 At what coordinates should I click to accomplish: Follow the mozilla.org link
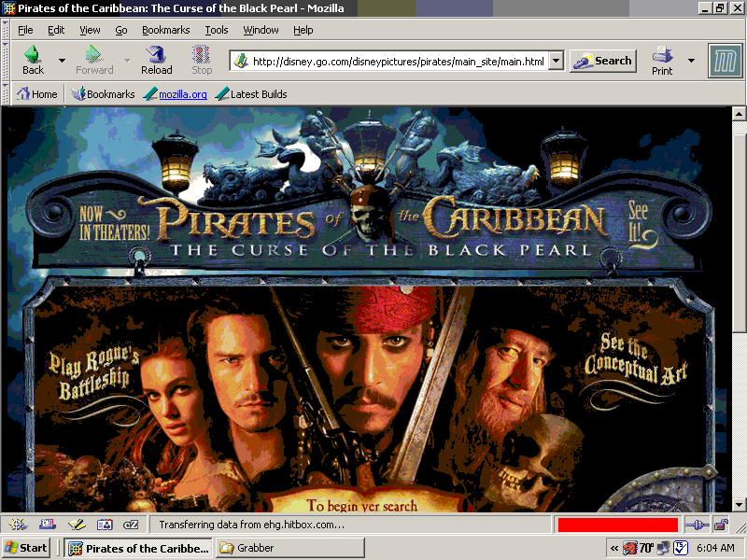click(x=182, y=94)
